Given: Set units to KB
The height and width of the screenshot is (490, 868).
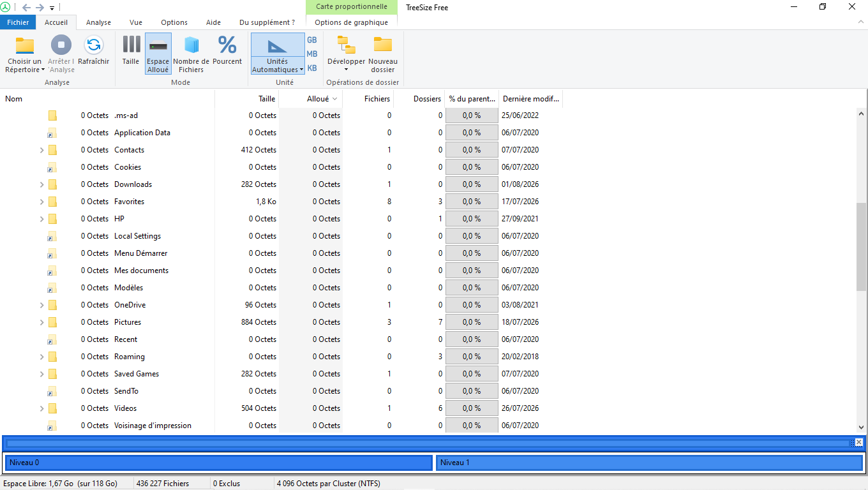Looking at the screenshot, I should pos(312,68).
